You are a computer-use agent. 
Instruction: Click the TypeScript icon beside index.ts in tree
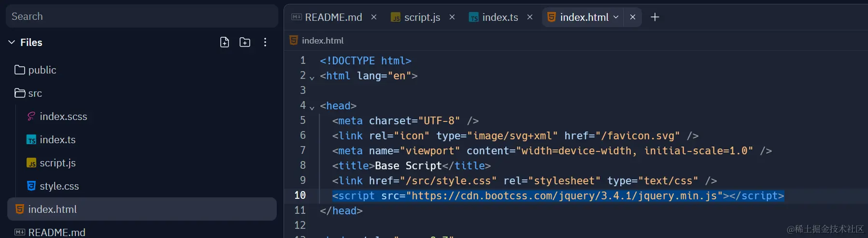coord(31,140)
